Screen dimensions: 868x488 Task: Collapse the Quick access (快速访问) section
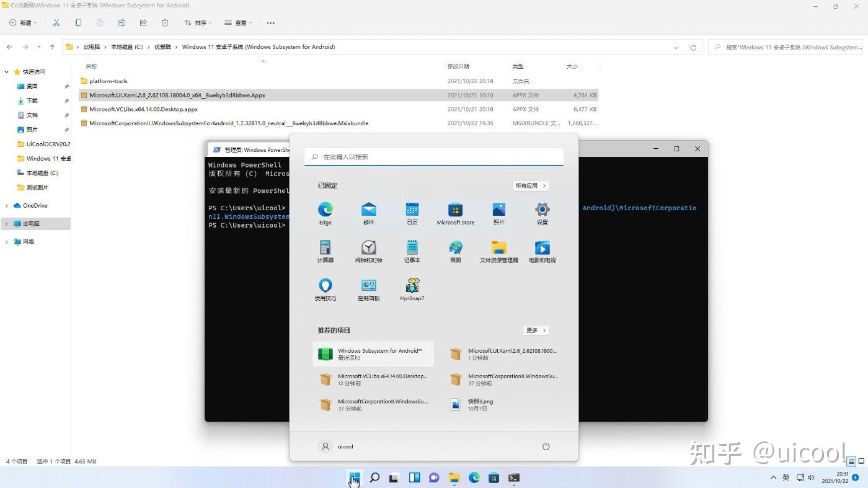point(7,72)
